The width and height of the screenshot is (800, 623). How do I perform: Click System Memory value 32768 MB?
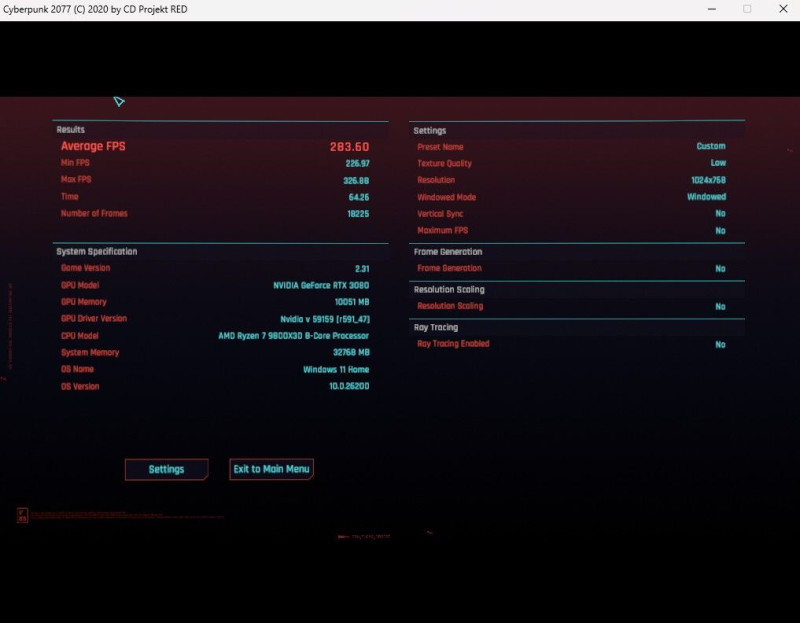pos(351,353)
